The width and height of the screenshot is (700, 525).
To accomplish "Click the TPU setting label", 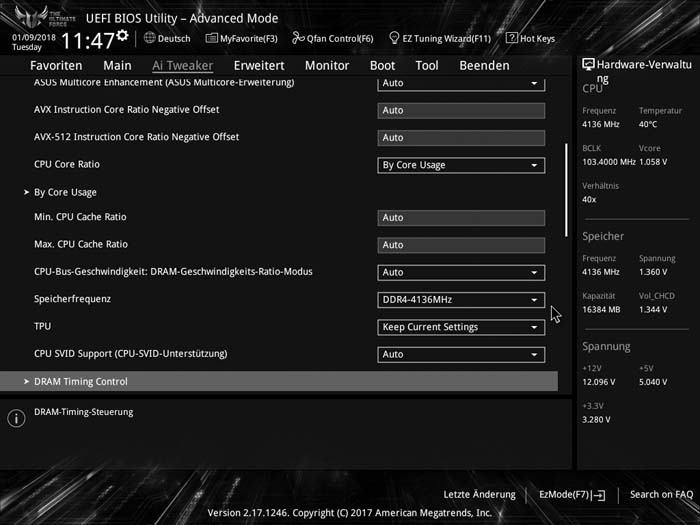I will tap(42, 326).
